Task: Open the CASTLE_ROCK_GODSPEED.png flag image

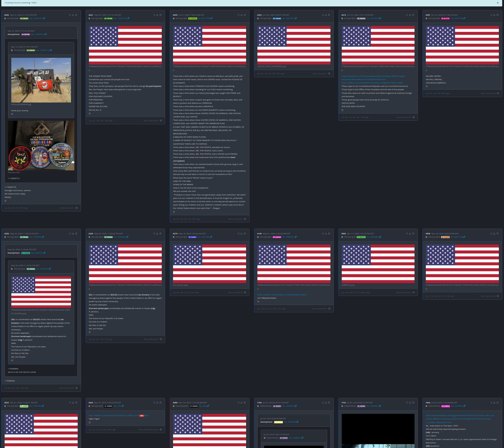Action: pos(294,45)
